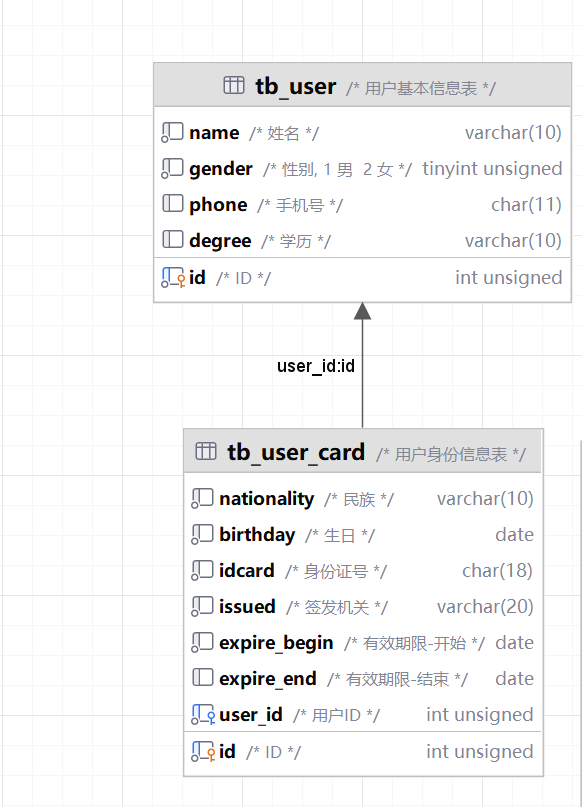Image resolution: width=582 pixels, height=807 pixels.
Task: Select the phone column icon
Action: pos(172,204)
